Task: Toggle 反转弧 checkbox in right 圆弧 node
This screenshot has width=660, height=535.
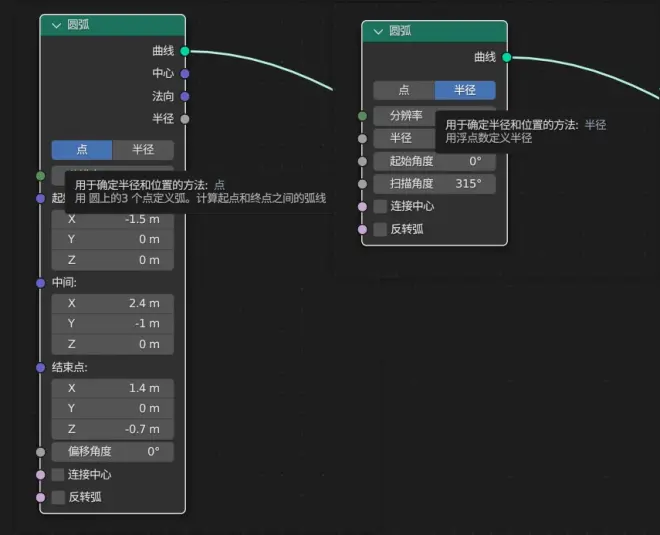Action: pyautogui.click(x=380, y=229)
